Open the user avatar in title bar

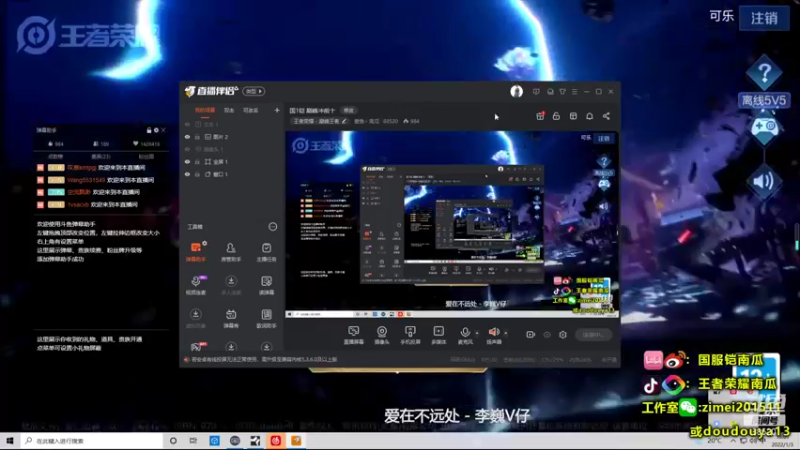click(516, 91)
